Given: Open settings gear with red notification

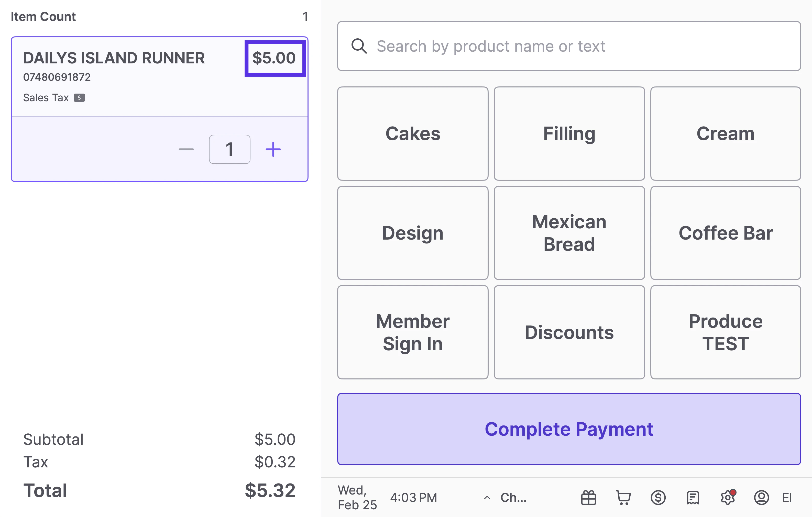Looking at the screenshot, I should click(x=727, y=498).
